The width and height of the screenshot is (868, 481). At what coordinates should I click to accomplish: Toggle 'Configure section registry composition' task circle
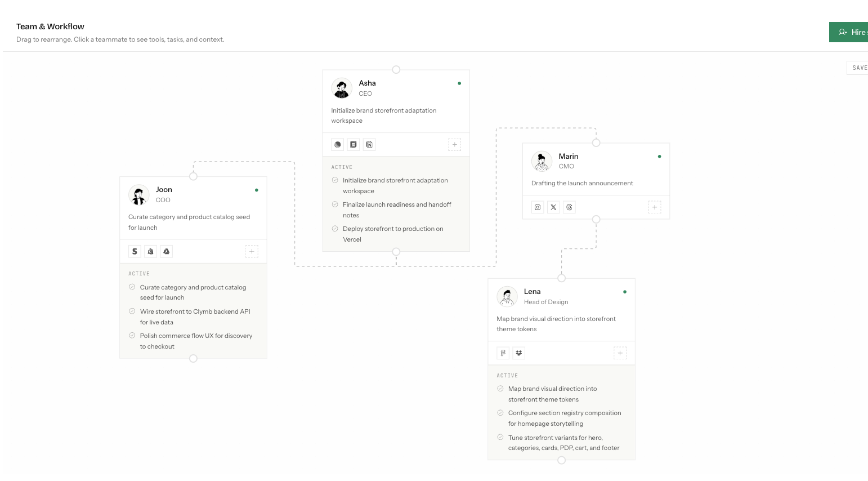[500, 413]
